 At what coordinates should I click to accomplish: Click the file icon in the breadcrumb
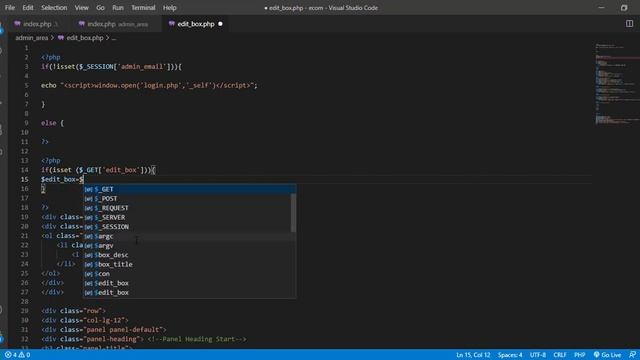point(61,38)
